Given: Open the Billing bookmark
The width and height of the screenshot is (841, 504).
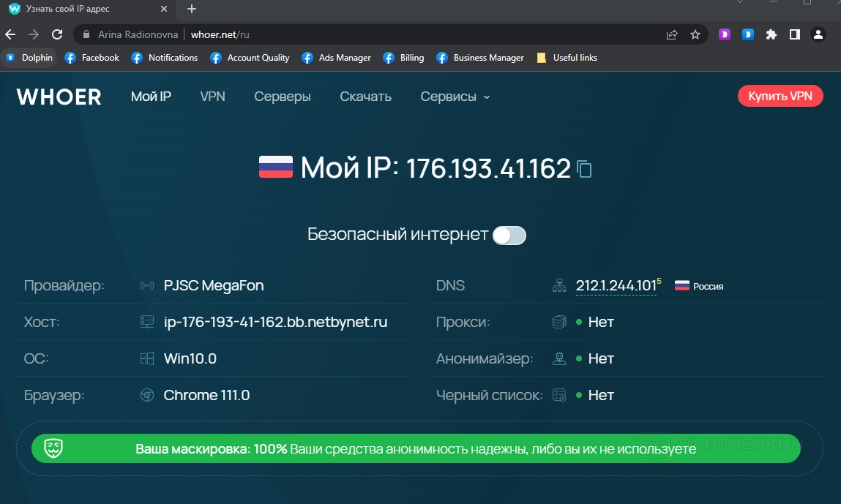Looking at the screenshot, I should pyautogui.click(x=403, y=57).
